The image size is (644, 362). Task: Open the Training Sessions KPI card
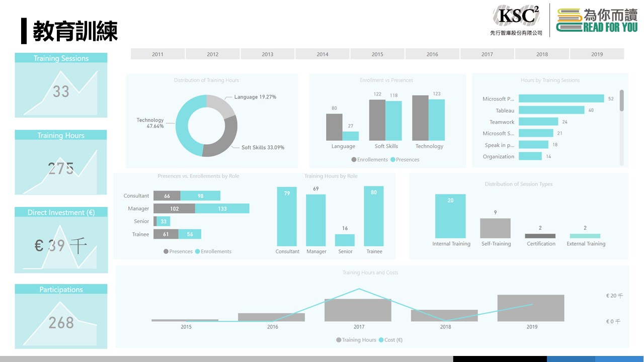(61, 85)
